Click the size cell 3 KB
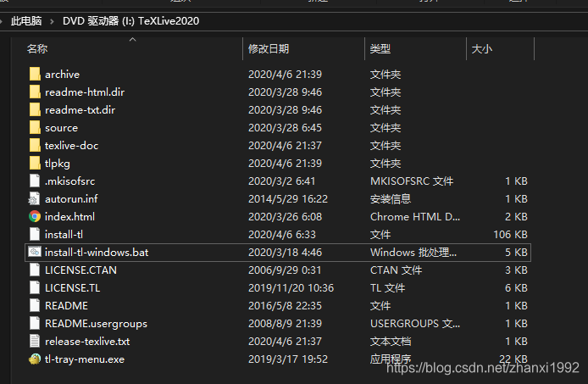This screenshot has width=588, height=384. click(516, 270)
